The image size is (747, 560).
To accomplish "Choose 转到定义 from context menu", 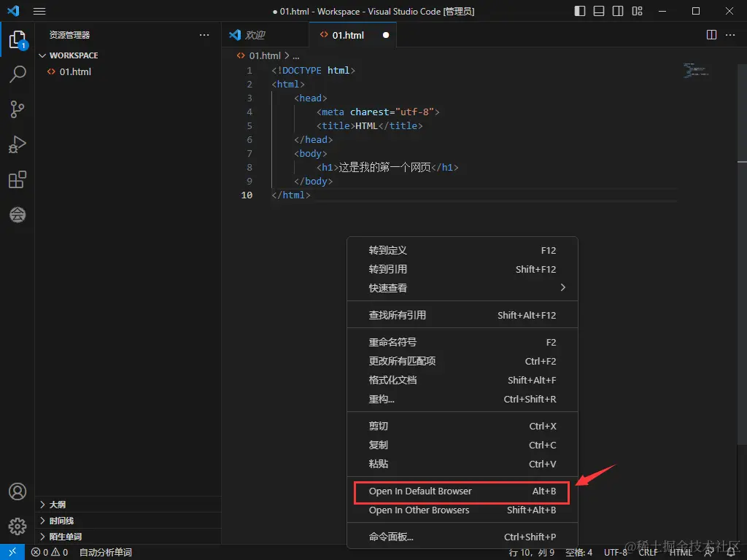I will [462, 251].
